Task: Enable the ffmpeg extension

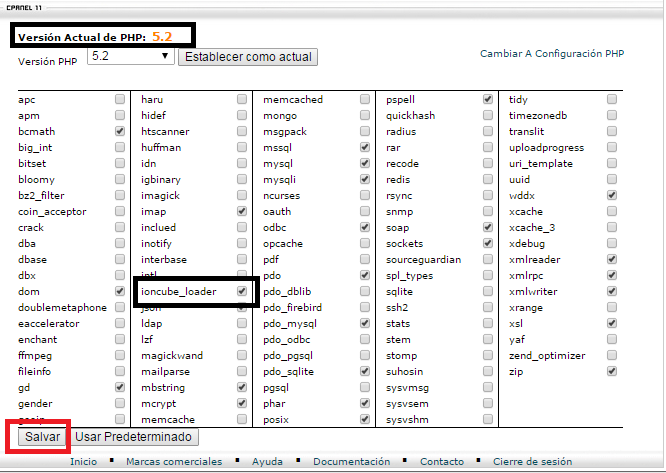Action: 120,355
